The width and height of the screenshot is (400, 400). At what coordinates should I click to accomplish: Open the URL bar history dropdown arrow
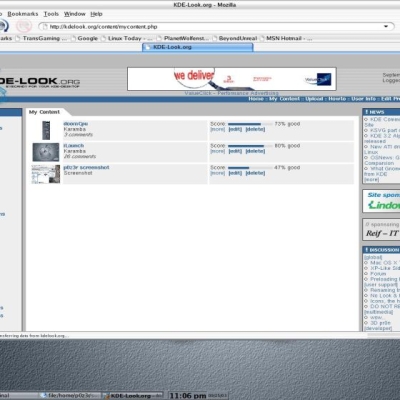pos(386,26)
